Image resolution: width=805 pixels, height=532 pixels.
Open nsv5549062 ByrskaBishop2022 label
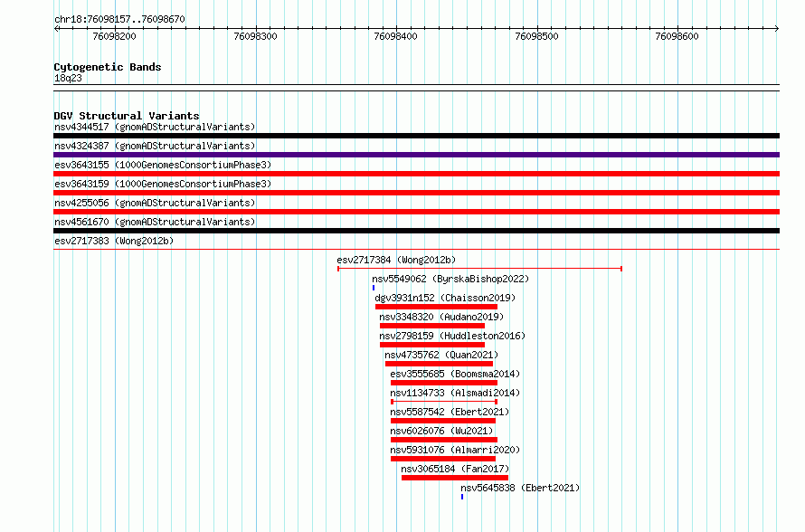tap(450, 279)
